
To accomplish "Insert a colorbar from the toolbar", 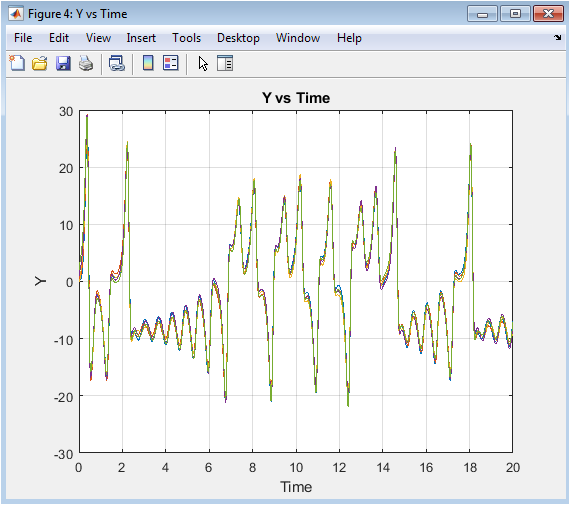I will click(148, 63).
